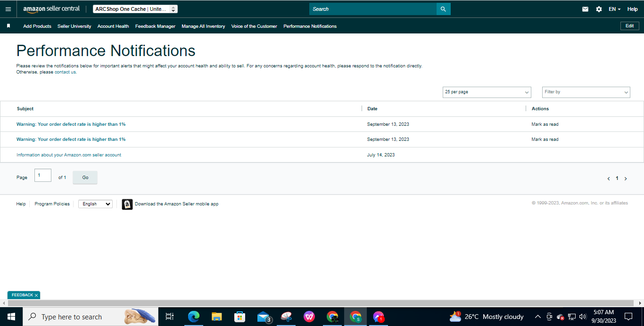Click the Help link in top header

click(632, 9)
